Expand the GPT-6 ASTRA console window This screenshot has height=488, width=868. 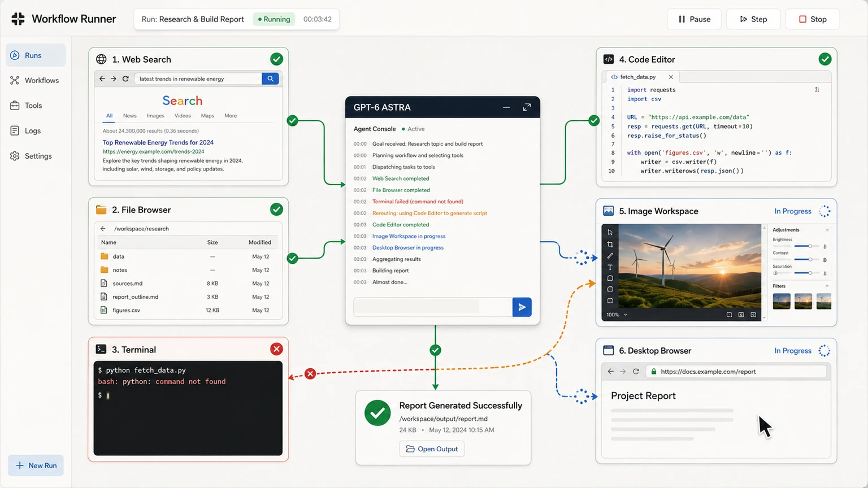[527, 107]
